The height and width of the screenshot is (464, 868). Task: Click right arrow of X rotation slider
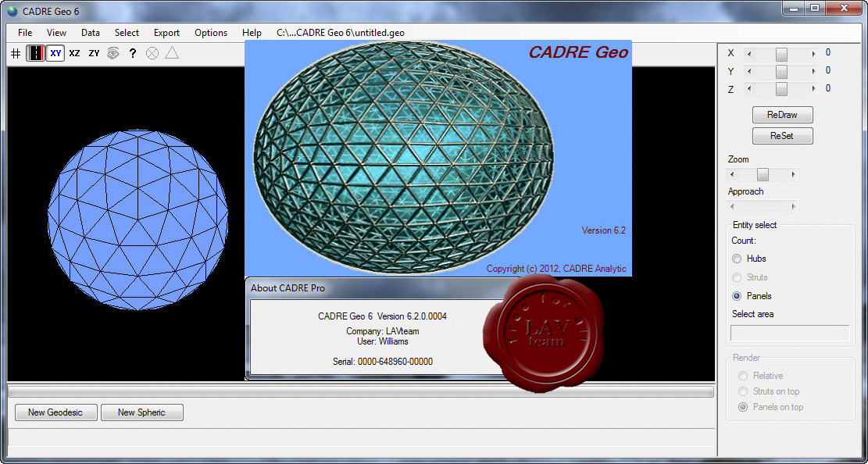(813, 54)
